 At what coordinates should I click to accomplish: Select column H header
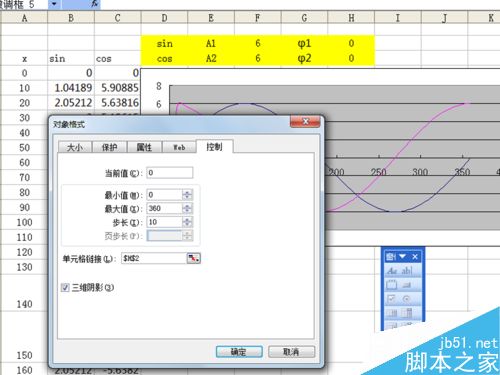(351, 17)
